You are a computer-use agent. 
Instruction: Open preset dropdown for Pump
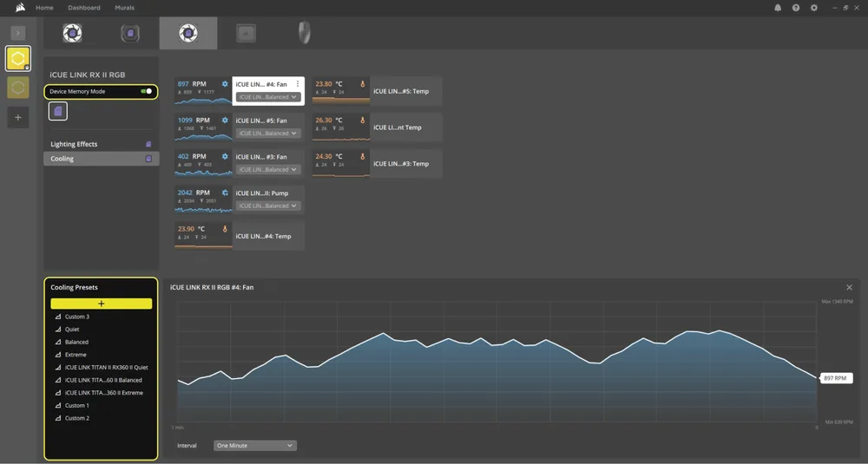click(x=268, y=206)
